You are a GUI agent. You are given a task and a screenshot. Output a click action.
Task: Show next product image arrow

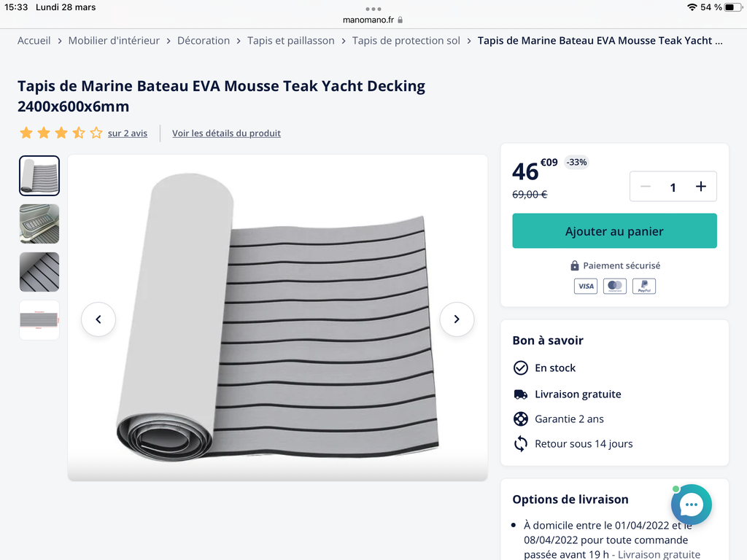(x=457, y=319)
